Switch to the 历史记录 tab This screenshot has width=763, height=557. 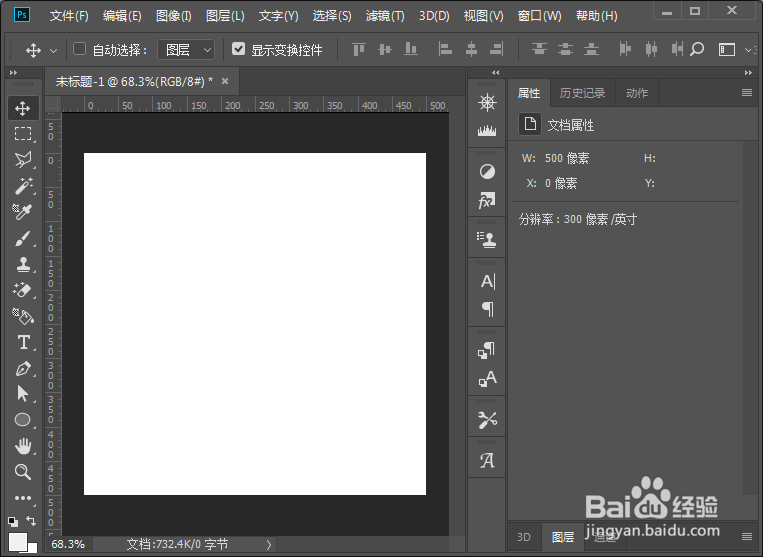pyautogui.click(x=582, y=93)
